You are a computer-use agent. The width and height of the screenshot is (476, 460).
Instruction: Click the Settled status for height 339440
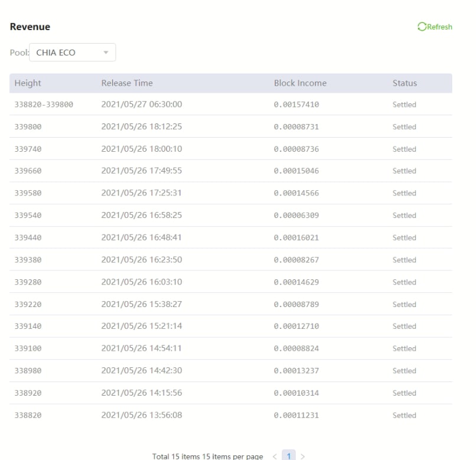tap(405, 238)
